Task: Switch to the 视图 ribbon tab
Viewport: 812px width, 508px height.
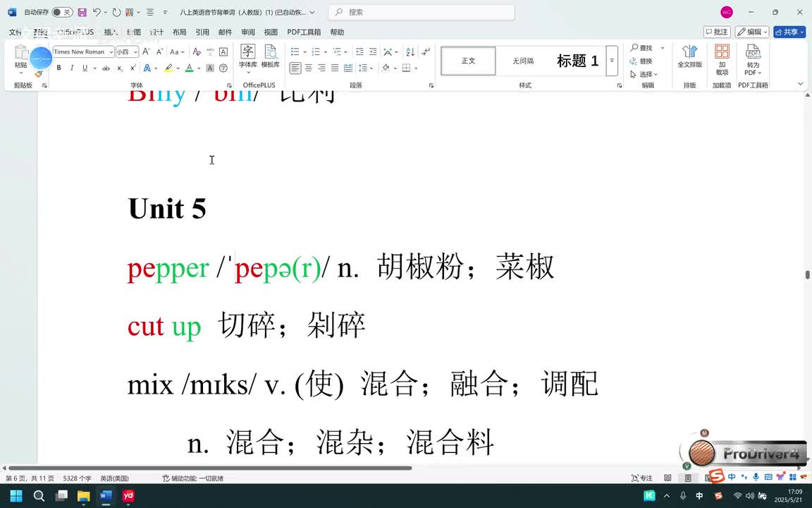Action: (x=271, y=32)
